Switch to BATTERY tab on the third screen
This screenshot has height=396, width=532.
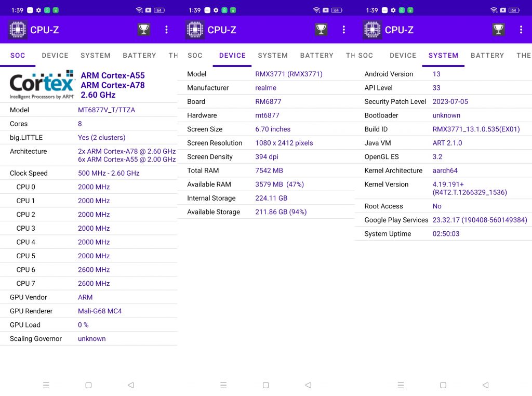point(487,55)
